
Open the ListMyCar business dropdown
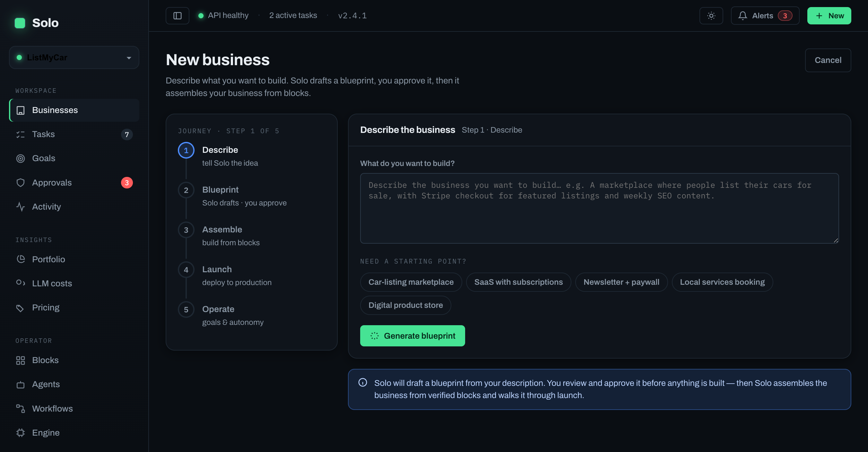pos(74,57)
